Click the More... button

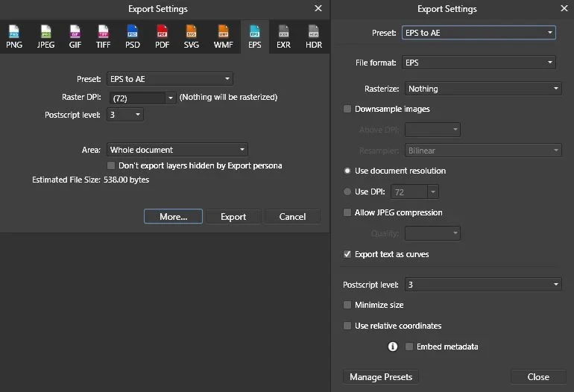[x=173, y=216]
